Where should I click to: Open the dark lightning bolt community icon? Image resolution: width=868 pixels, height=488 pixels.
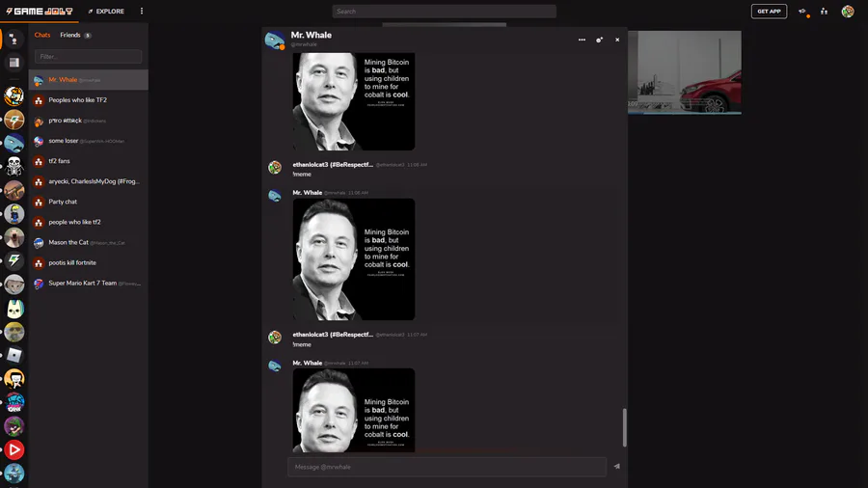(14, 260)
